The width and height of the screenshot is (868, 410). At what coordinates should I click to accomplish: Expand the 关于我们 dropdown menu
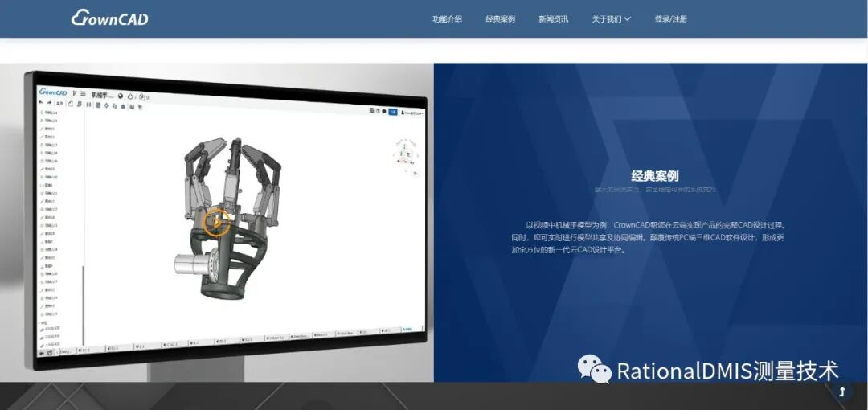(x=611, y=18)
